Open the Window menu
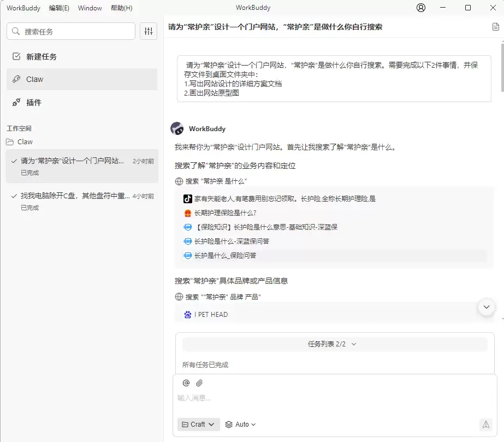Image resolution: width=504 pixels, height=442 pixels. coord(90,8)
